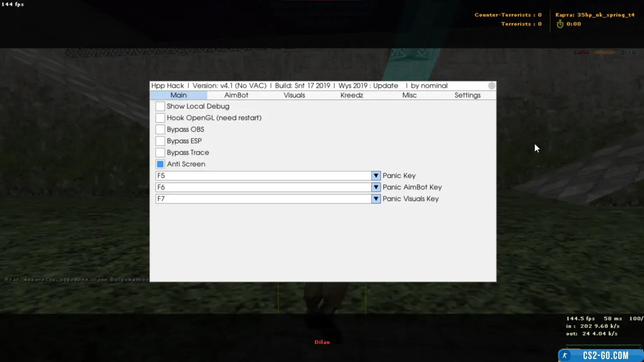
Task: Click the round timer stopwatch icon
Action: (560, 24)
